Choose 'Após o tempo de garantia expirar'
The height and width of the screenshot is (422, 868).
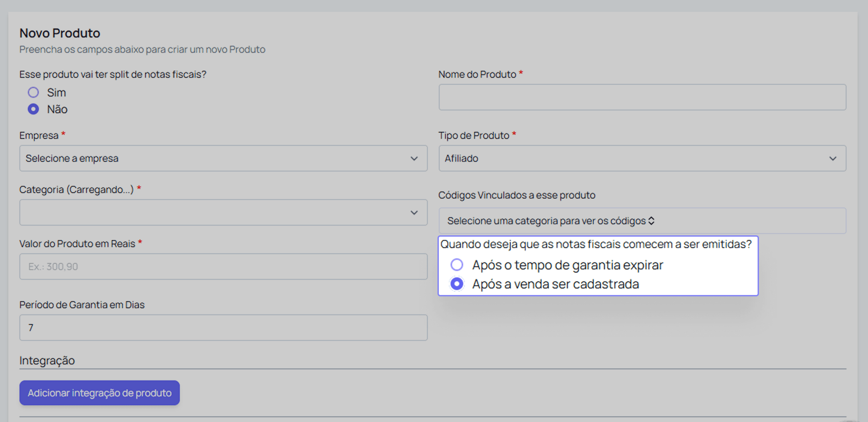(457, 265)
